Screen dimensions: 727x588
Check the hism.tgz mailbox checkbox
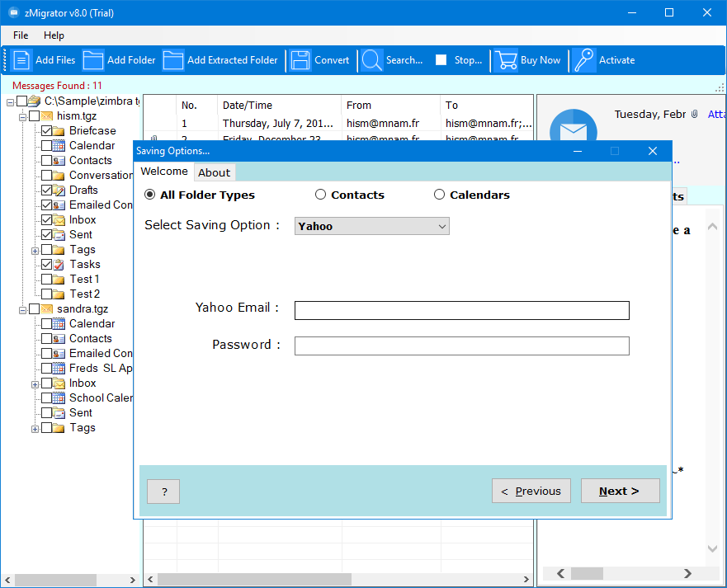pyautogui.click(x=35, y=115)
